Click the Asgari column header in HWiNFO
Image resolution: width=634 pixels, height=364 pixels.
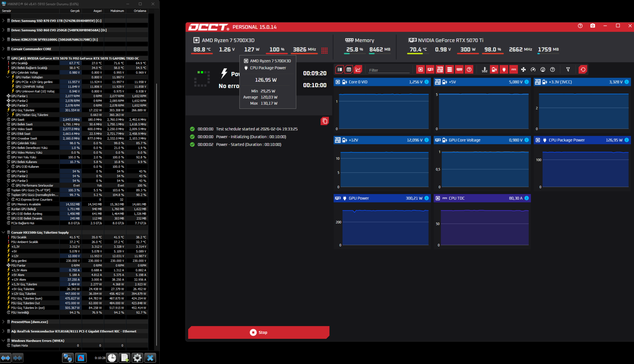(92, 11)
